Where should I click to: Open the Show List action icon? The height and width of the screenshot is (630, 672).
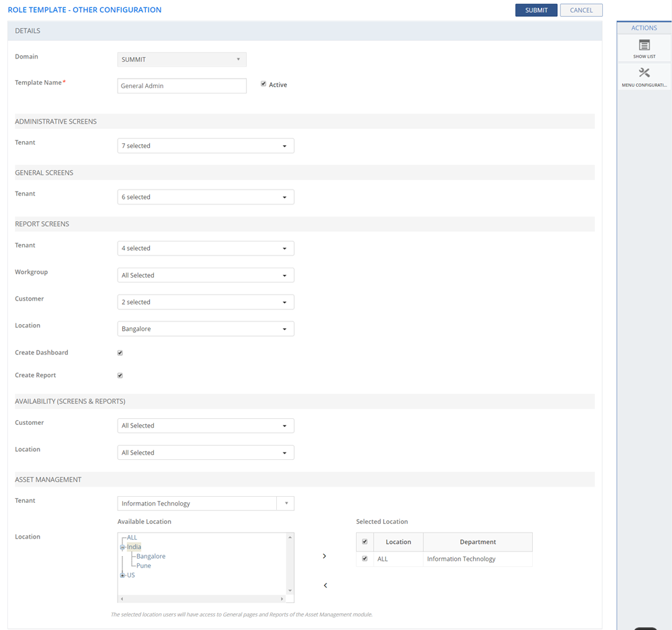pos(644,46)
